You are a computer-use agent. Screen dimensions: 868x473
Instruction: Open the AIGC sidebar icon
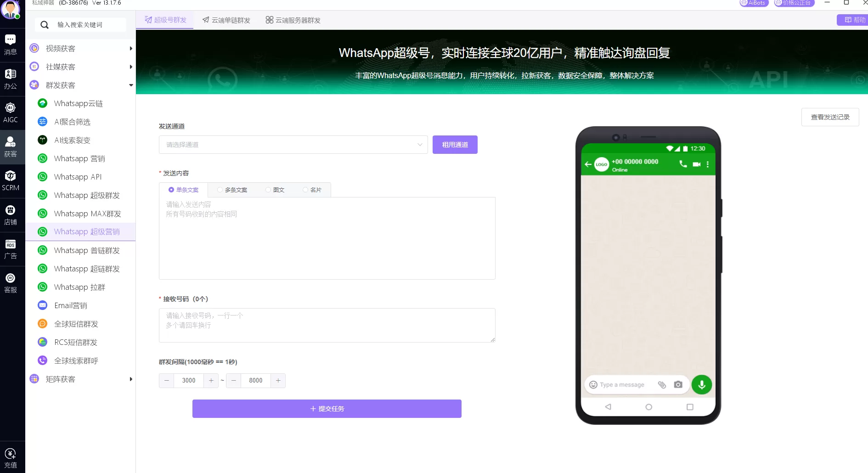click(x=10, y=113)
